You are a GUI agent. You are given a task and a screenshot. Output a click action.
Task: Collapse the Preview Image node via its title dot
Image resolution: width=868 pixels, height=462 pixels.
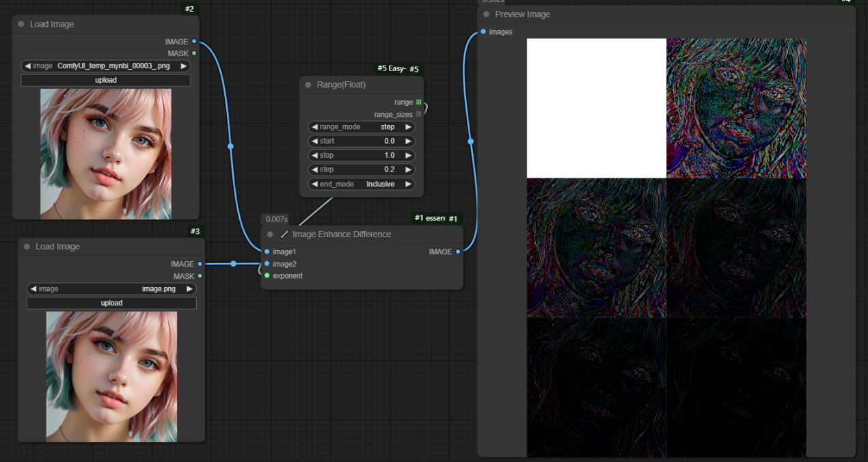click(x=486, y=14)
